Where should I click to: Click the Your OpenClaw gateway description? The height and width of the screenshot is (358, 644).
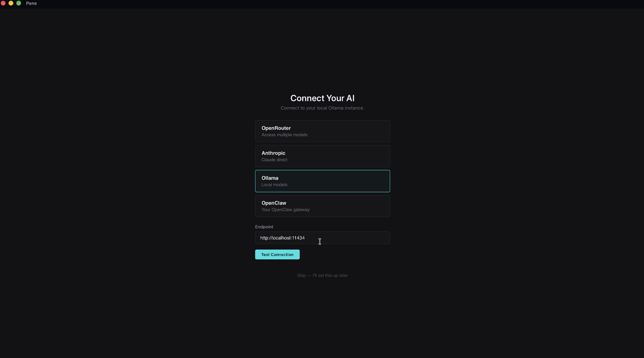(285, 210)
